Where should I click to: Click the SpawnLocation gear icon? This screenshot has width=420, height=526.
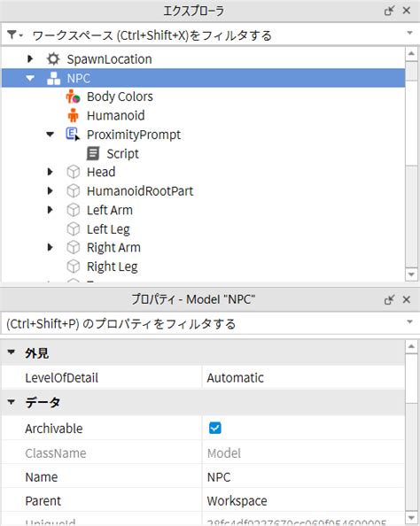(53, 59)
